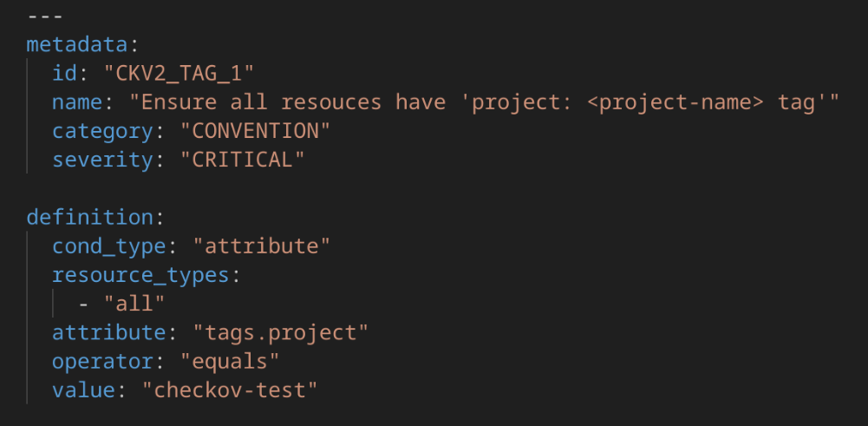868x426 pixels.
Task: Click the 'operator' key
Action: (102, 361)
